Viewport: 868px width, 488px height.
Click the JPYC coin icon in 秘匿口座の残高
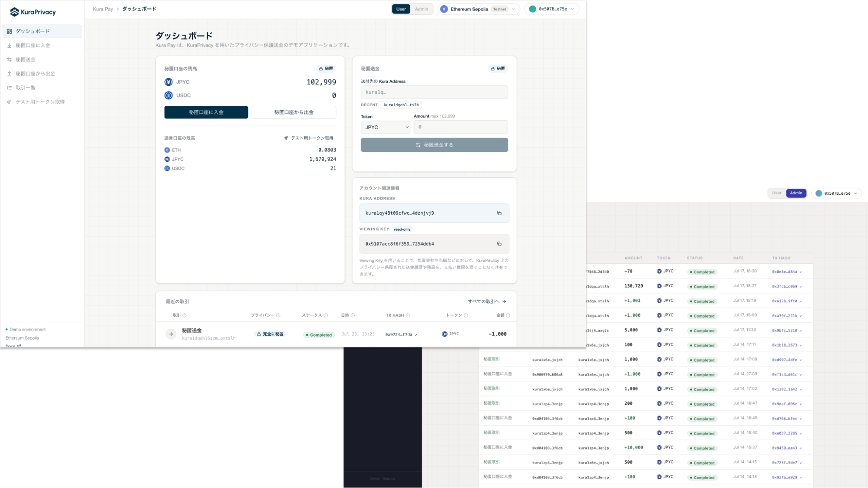coord(168,82)
